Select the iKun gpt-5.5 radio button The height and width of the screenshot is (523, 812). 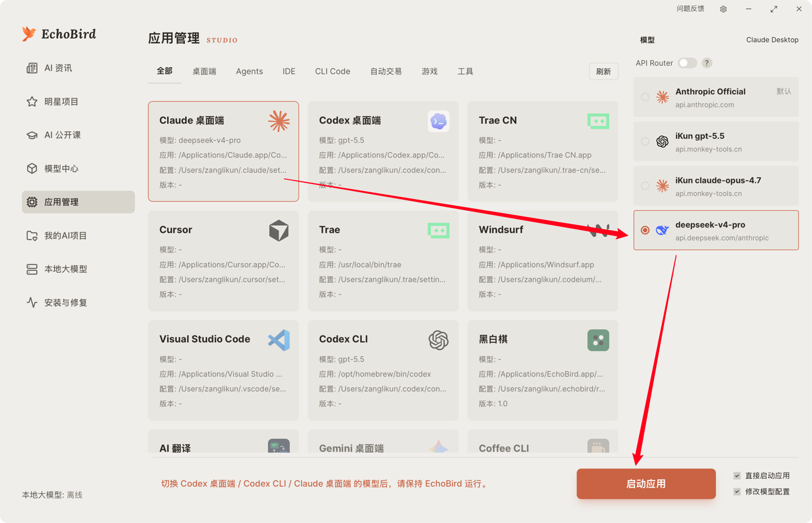click(645, 142)
